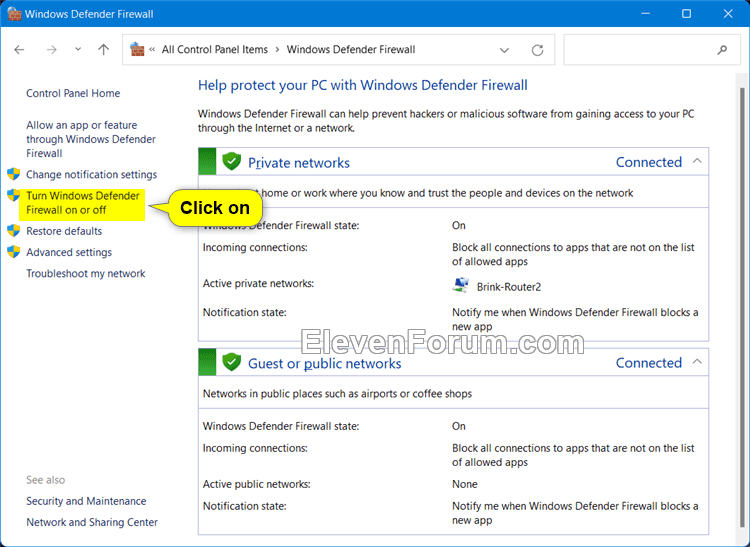Click Guest or public networks heading
The width and height of the screenshot is (750, 547).
[x=324, y=364]
